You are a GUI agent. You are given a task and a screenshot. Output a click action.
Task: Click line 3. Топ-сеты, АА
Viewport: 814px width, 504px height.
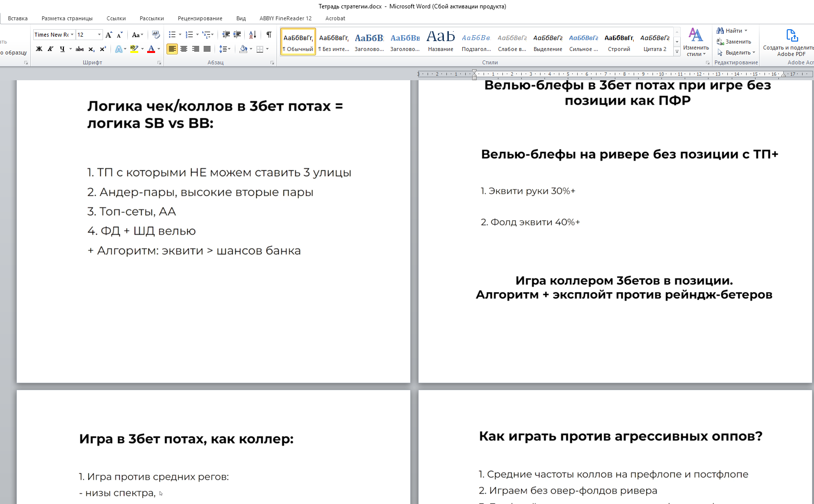click(132, 211)
